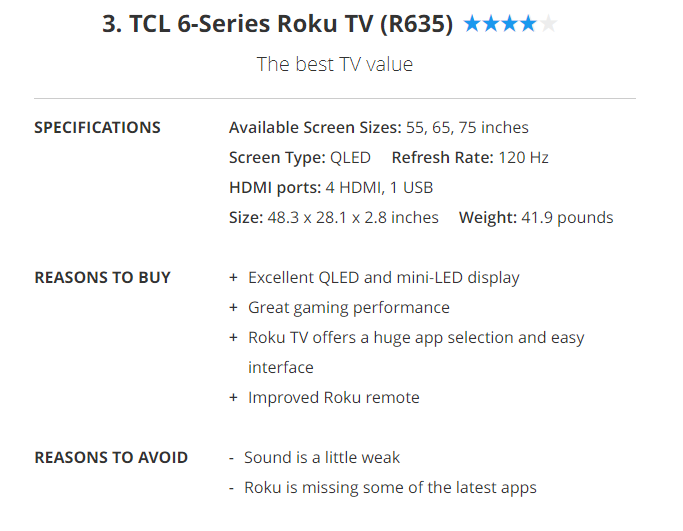Viewport: 683px width, 531px height.
Task: Click the REASONS TO AVOID heading
Action: (x=111, y=458)
